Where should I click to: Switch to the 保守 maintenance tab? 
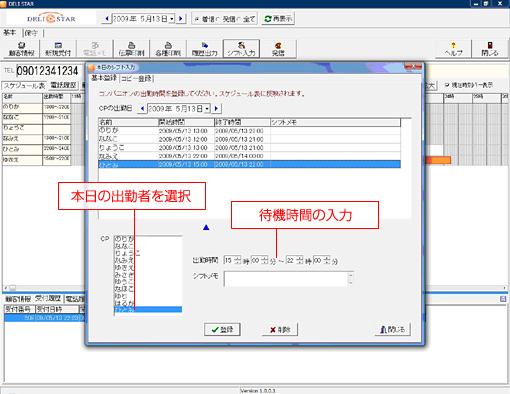pos(31,33)
